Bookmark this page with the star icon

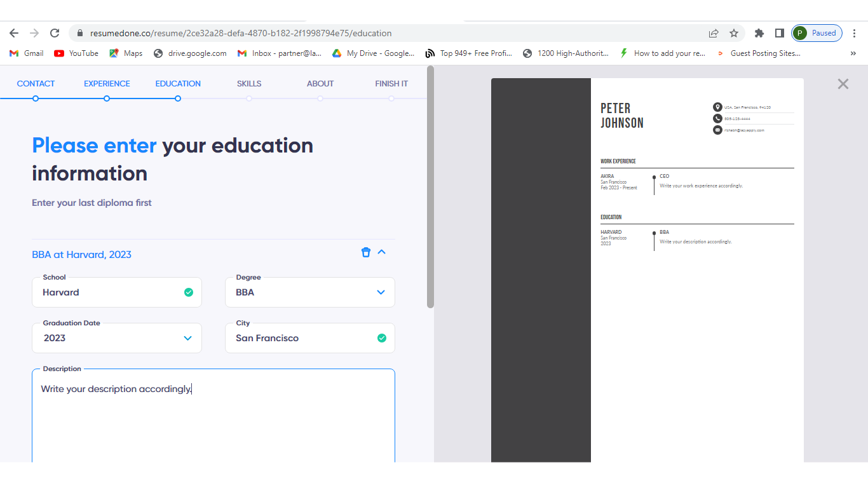734,33
